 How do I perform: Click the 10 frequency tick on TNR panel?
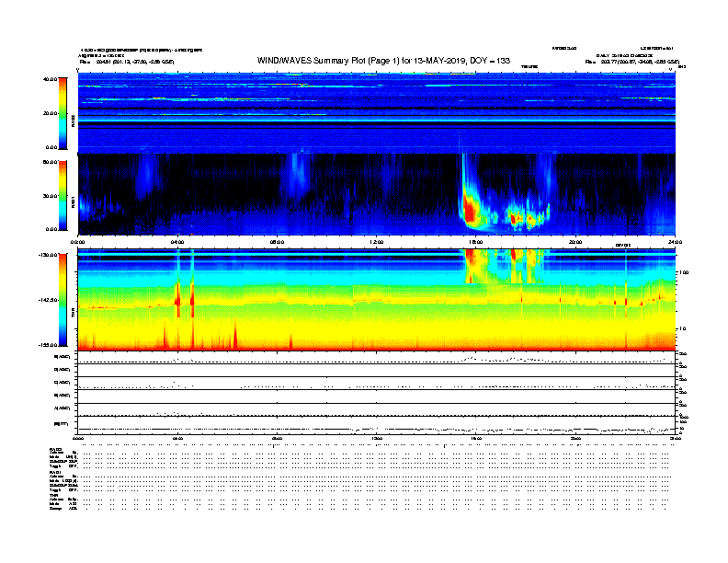(682, 328)
